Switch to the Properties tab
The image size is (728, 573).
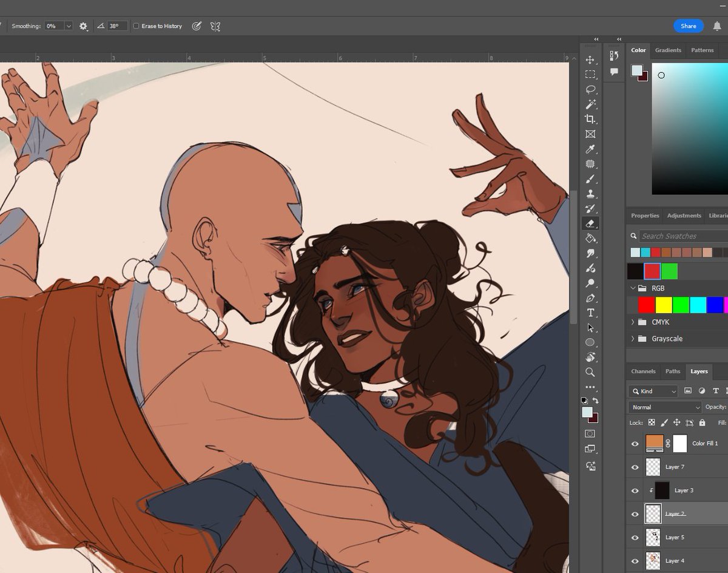pyautogui.click(x=645, y=215)
